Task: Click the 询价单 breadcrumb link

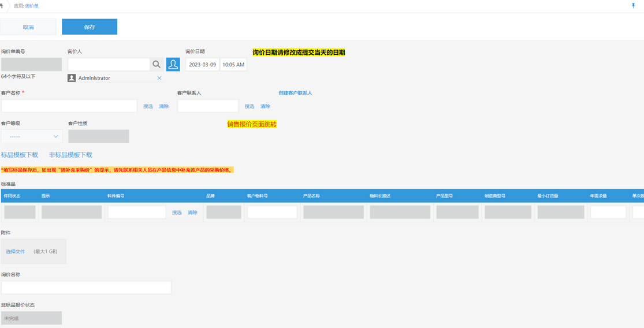Action: point(32,6)
